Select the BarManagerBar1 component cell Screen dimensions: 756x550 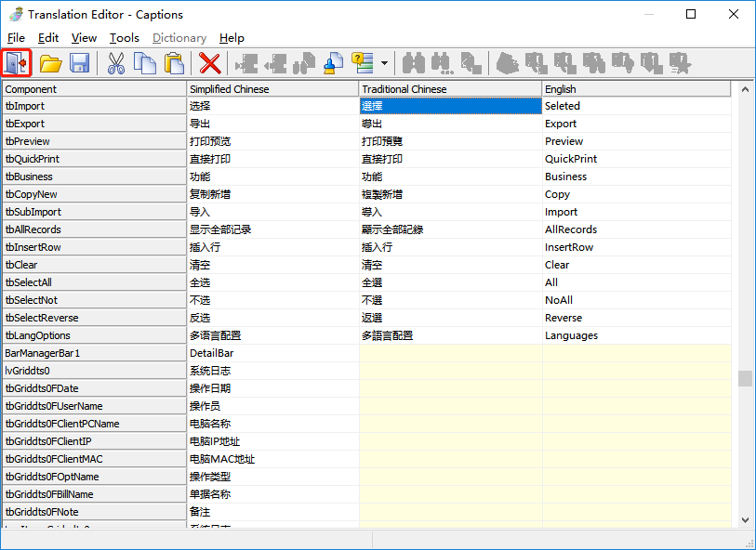click(95, 353)
